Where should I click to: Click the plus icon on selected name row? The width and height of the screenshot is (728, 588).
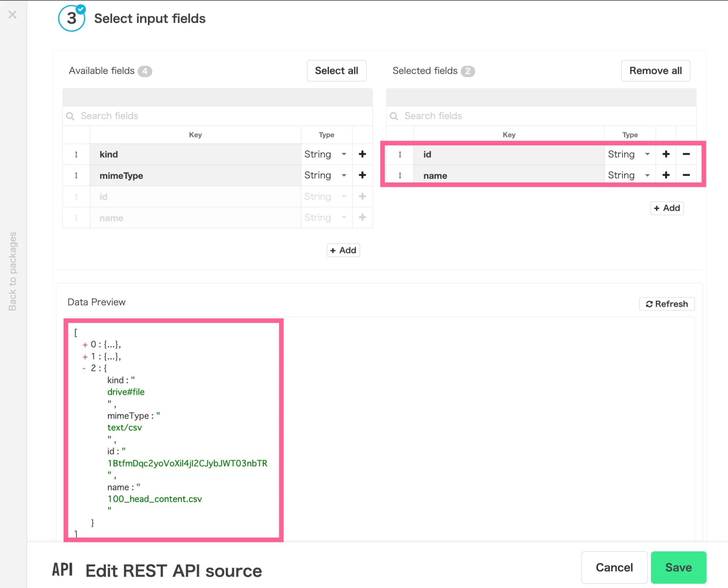tap(666, 175)
